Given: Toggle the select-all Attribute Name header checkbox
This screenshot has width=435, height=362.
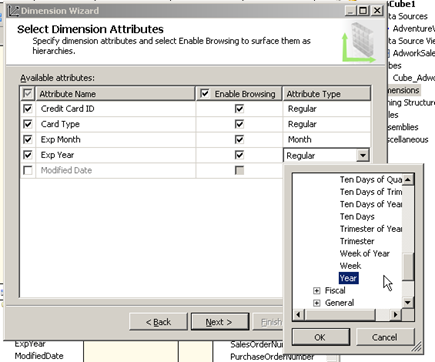Looking at the screenshot, I should pyautogui.click(x=28, y=94).
